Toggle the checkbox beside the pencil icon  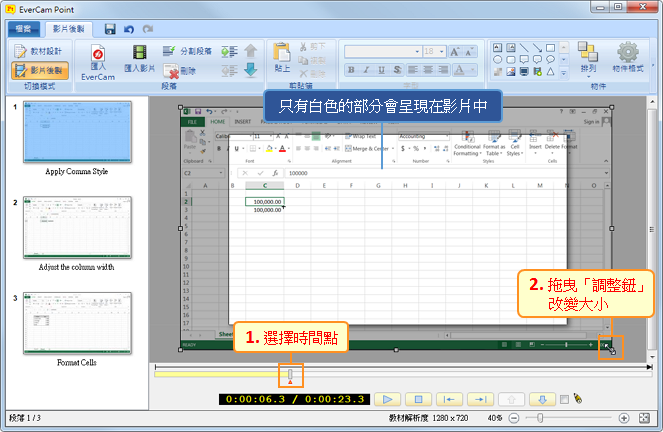(565, 399)
